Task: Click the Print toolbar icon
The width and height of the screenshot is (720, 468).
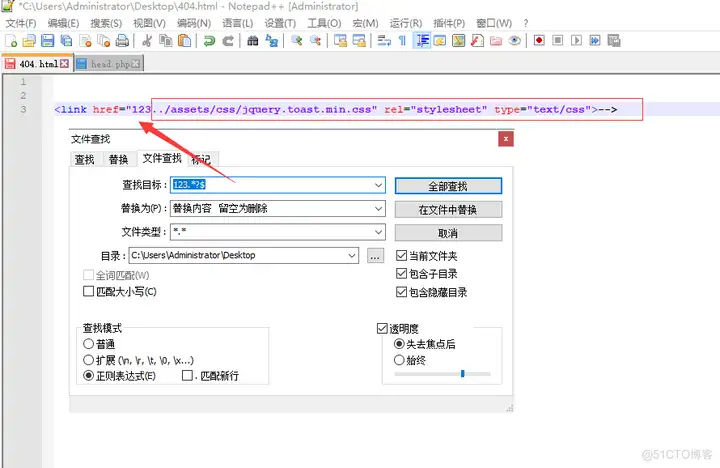Action: 122,41
